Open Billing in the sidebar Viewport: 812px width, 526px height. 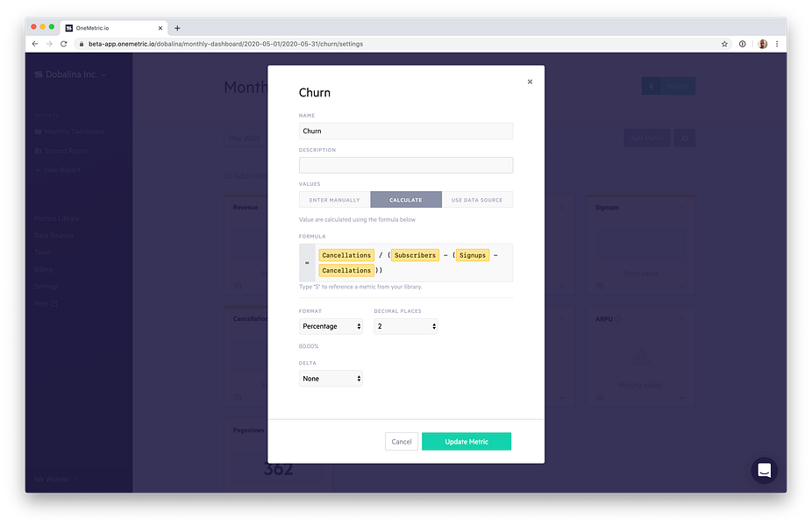(44, 269)
